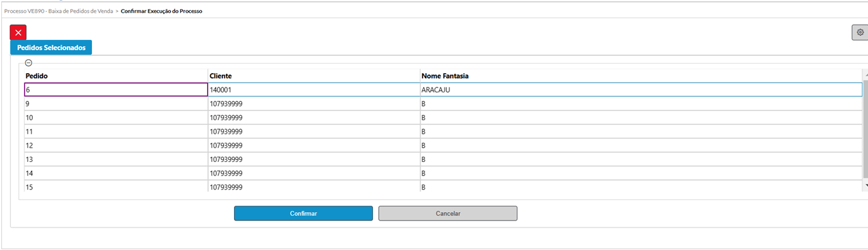Select the row for Pedido 15

click(443, 187)
